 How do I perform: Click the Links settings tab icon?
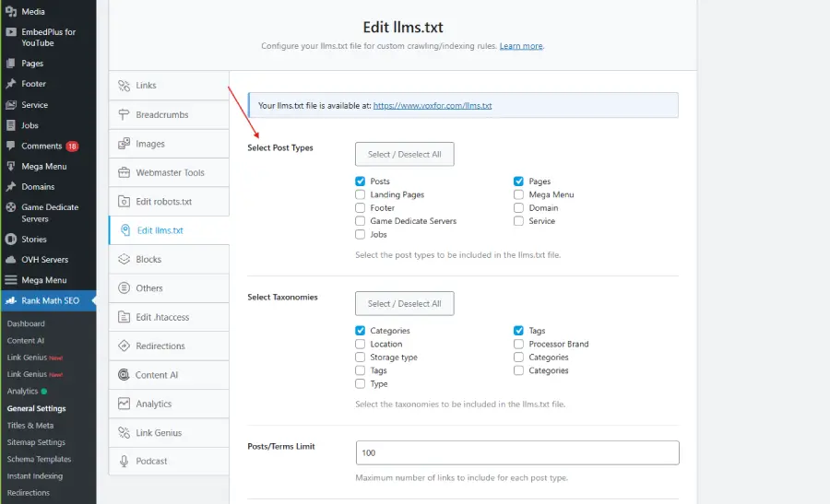124,86
